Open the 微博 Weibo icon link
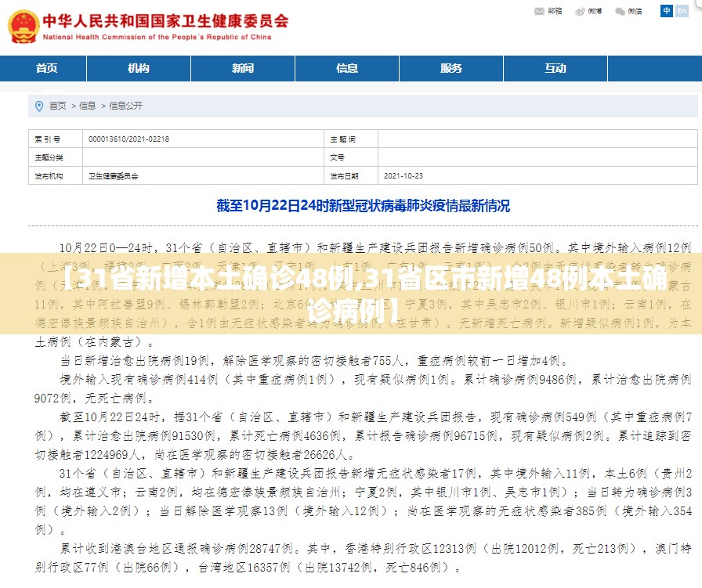 point(588,11)
